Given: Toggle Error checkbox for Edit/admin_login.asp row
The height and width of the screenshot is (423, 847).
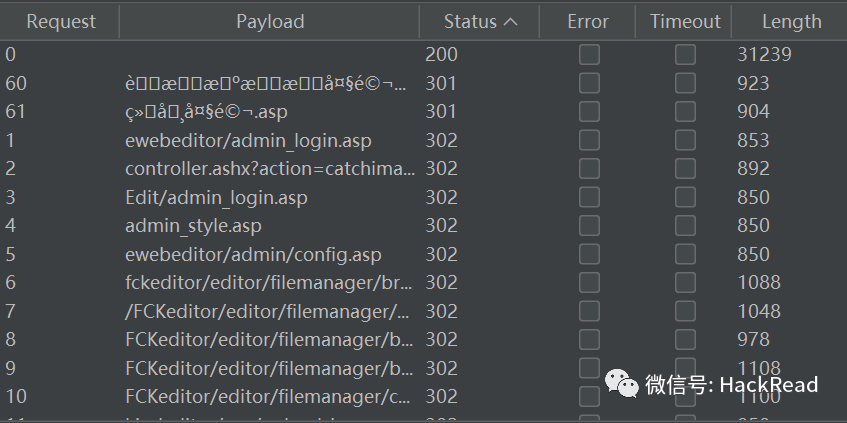Looking at the screenshot, I should [589, 198].
